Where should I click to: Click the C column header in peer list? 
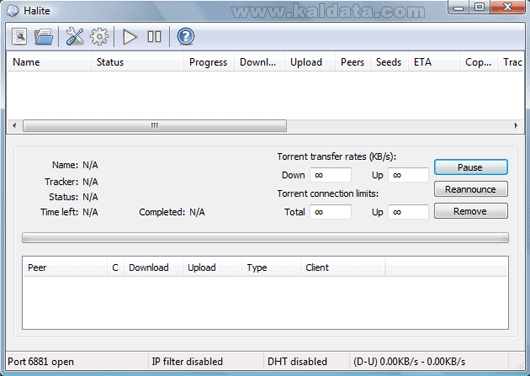(116, 268)
